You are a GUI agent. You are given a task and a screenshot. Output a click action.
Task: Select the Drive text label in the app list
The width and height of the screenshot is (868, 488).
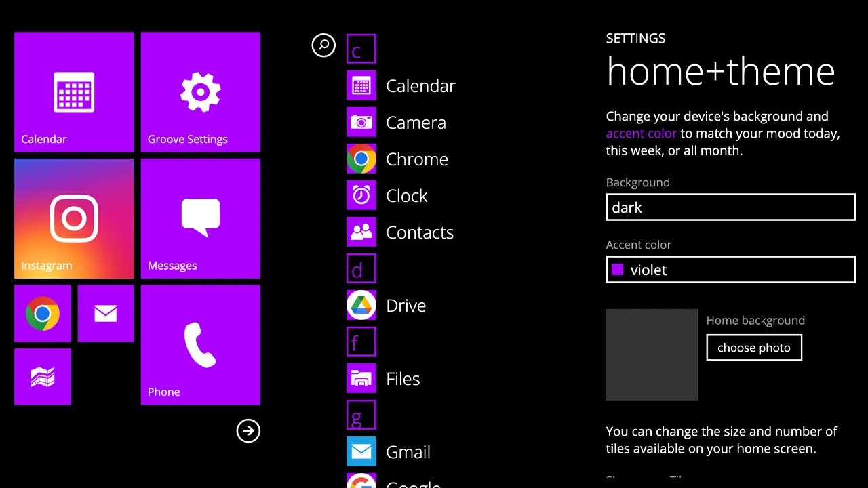[x=406, y=306]
